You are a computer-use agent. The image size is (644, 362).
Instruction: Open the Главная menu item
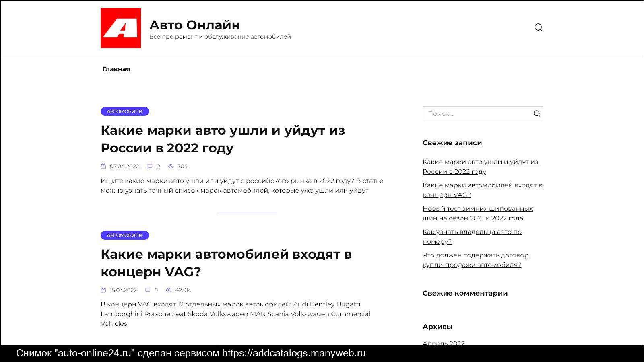coord(116,69)
